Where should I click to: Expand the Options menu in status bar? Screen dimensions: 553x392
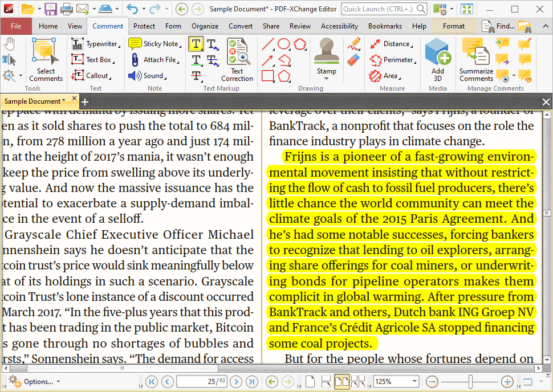[x=34, y=381]
